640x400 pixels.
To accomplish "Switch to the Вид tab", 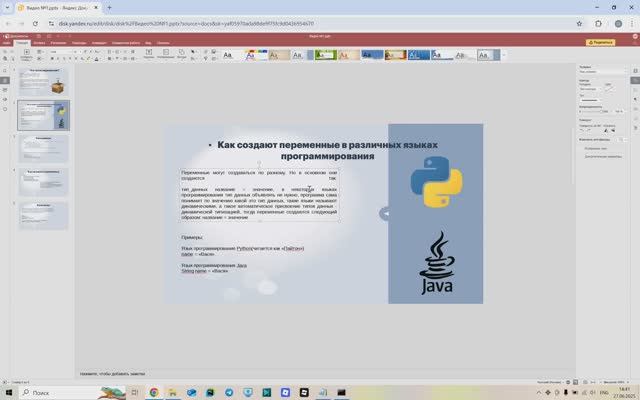I will tap(148, 42).
